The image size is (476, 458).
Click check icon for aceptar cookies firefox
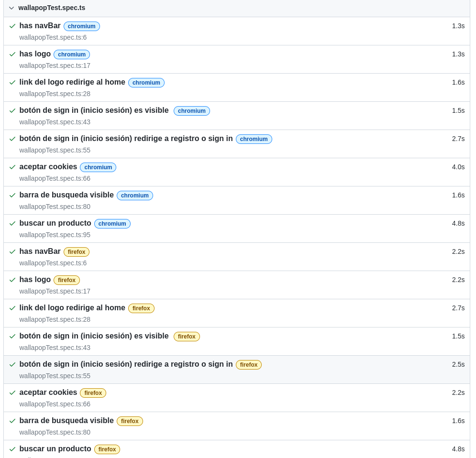tap(12, 393)
